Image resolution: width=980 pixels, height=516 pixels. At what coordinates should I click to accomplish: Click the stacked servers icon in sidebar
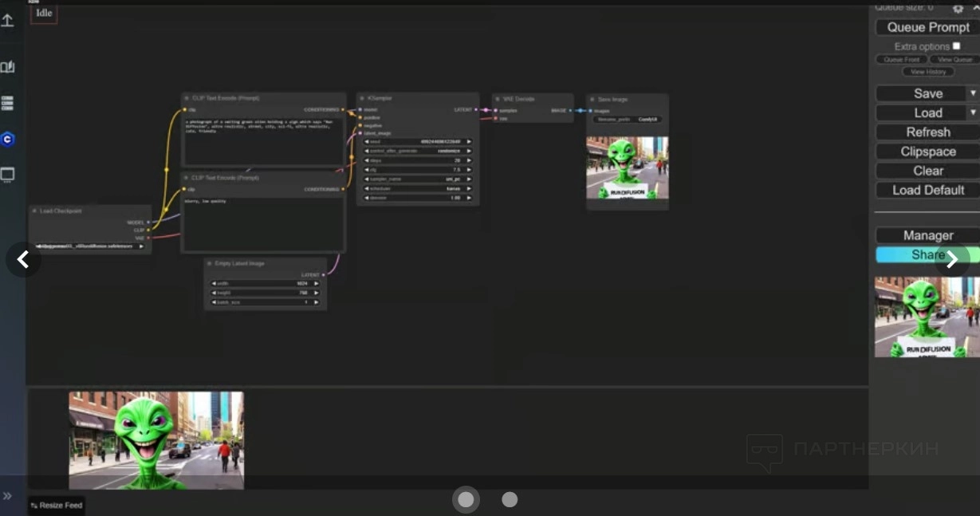[7, 104]
